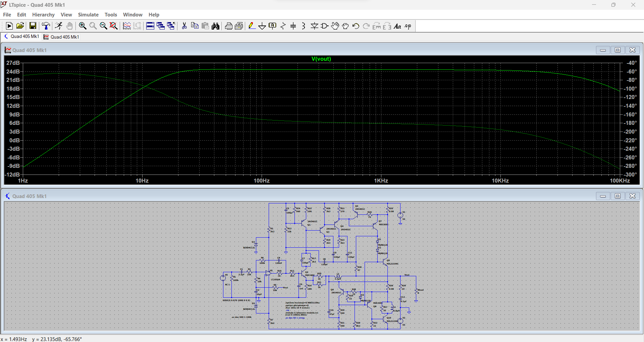Run the simulation with the running man icon

(59, 26)
